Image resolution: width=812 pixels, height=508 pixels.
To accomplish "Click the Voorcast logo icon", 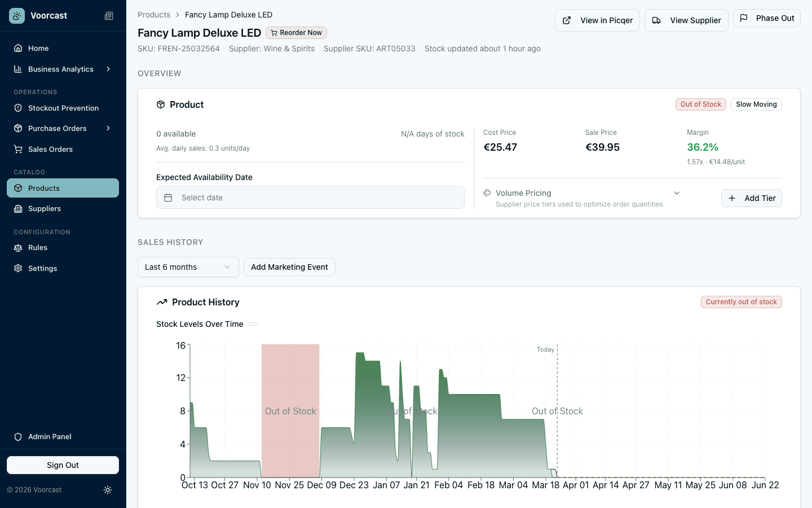I will (17, 15).
